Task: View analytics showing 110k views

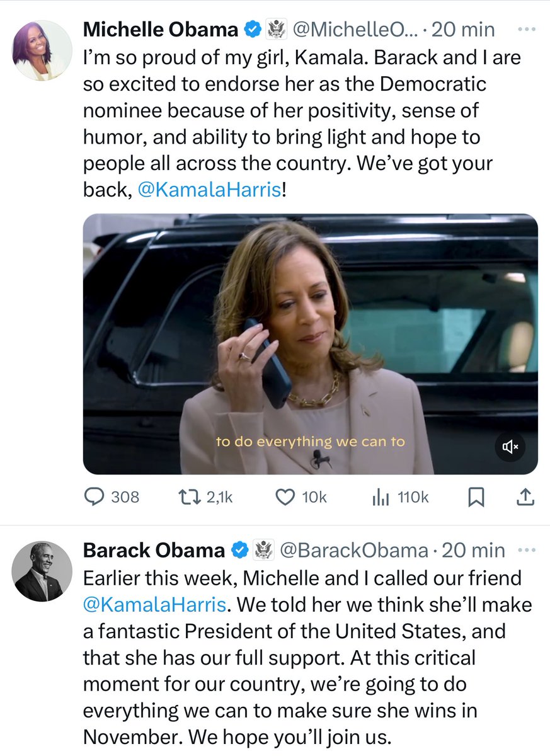Action: (x=400, y=497)
